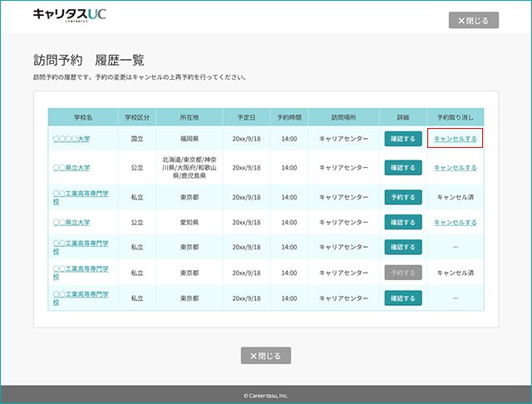Click the greyed-out 予約する button
The width and height of the screenshot is (532, 404).
(x=403, y=273)
